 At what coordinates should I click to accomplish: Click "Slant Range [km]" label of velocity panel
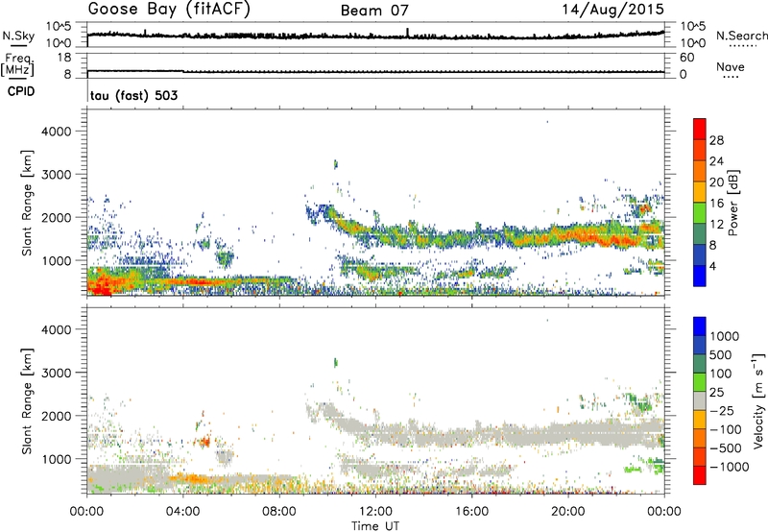(27, 401)
